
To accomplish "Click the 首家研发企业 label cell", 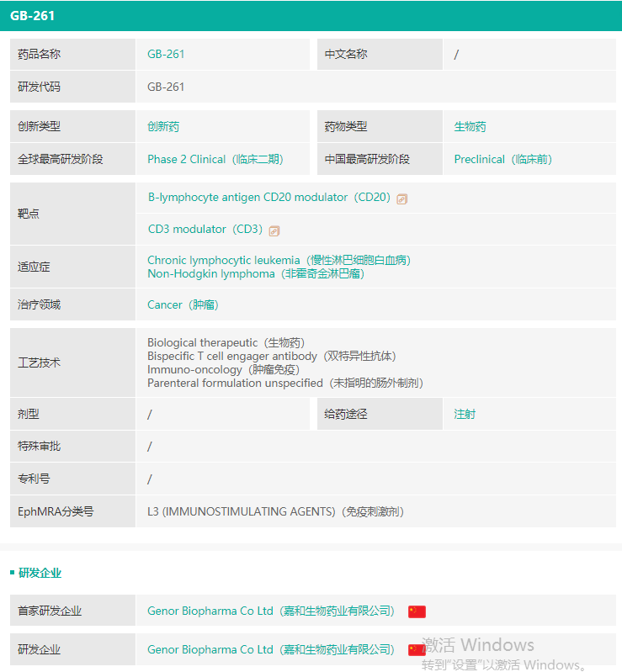I will [72, 611].
